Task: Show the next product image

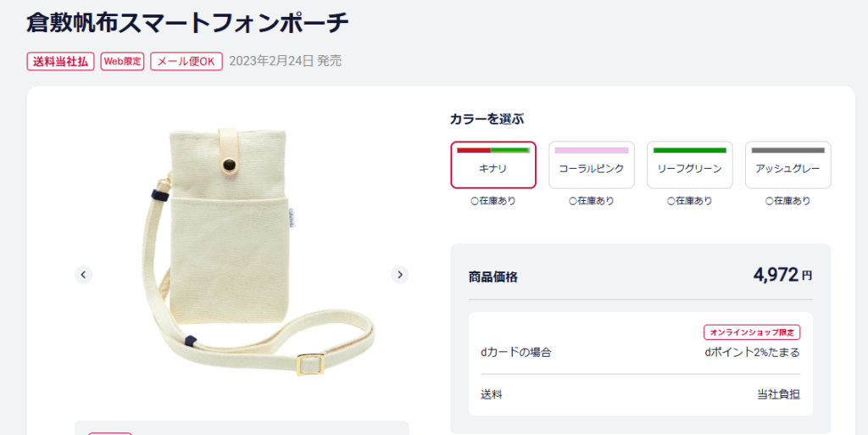Action: [x=400, y=275]
